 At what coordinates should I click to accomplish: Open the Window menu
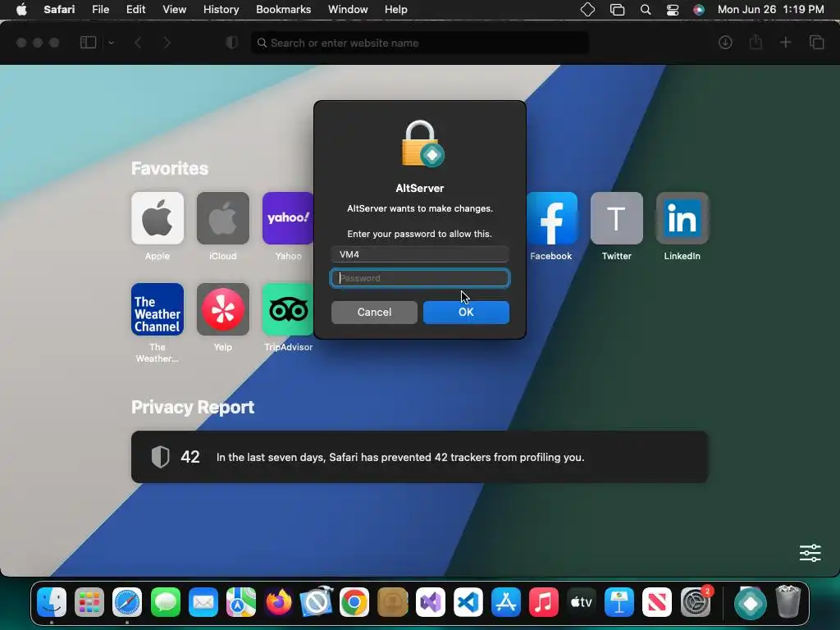(348, 10)
